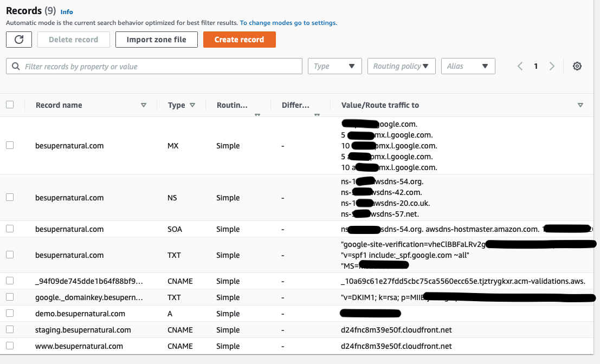
Task: Click staging.besupernatural.com record name
Action: (83, 330)
